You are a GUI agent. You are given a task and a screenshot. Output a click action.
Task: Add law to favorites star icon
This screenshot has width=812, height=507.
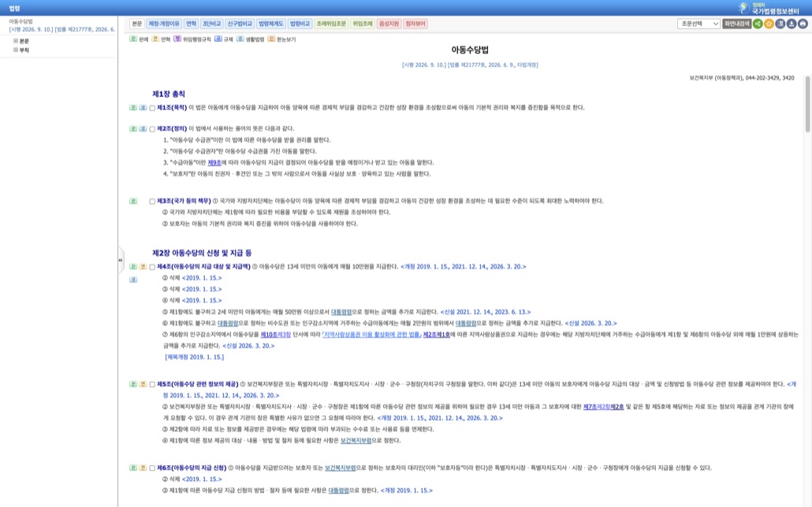click(x=769, y=24)
